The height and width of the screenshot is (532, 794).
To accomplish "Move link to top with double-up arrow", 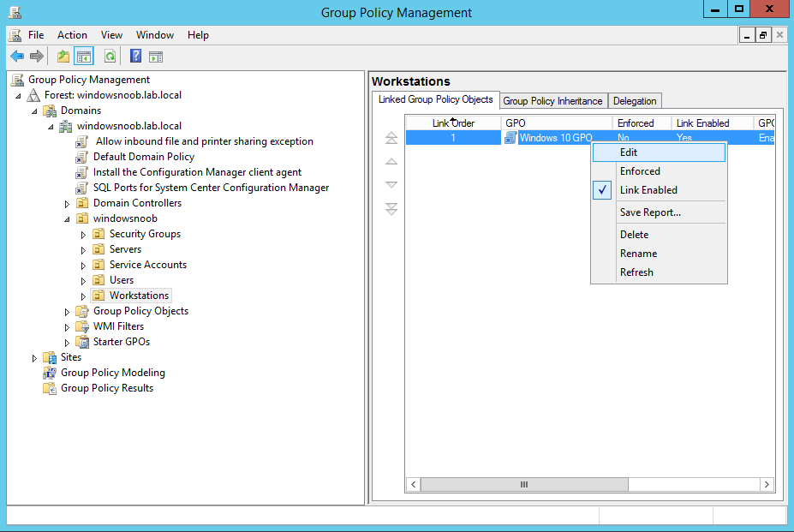I will [391, 138].
